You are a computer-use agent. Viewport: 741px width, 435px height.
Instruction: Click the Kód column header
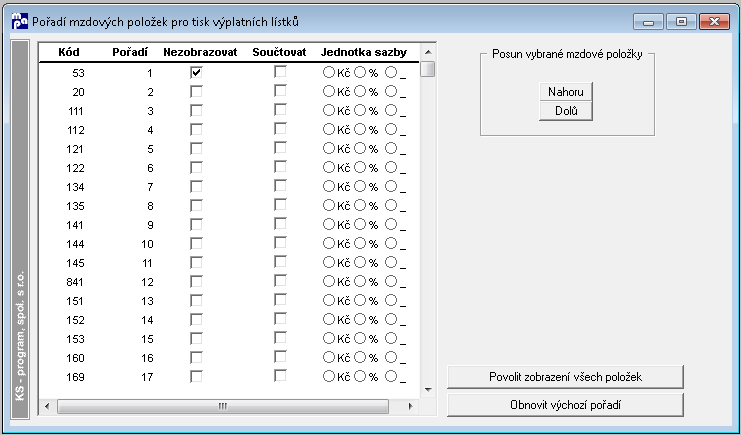point(69,52)
